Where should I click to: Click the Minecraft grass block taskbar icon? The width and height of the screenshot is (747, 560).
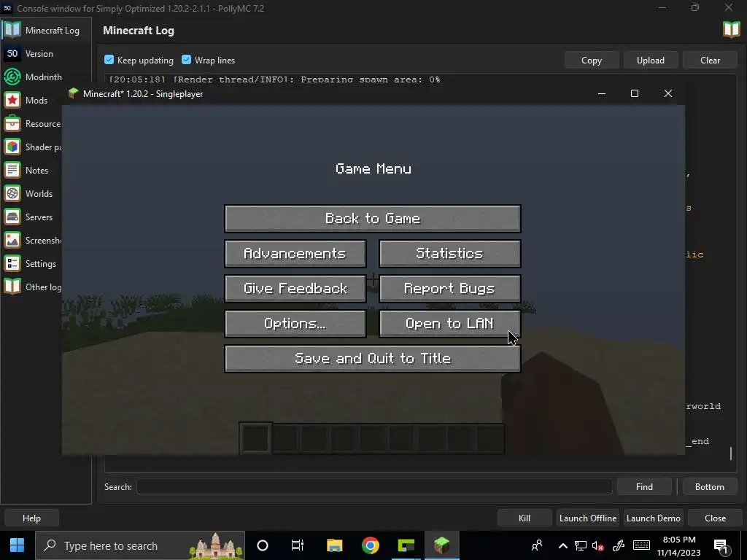pos(441,545)
